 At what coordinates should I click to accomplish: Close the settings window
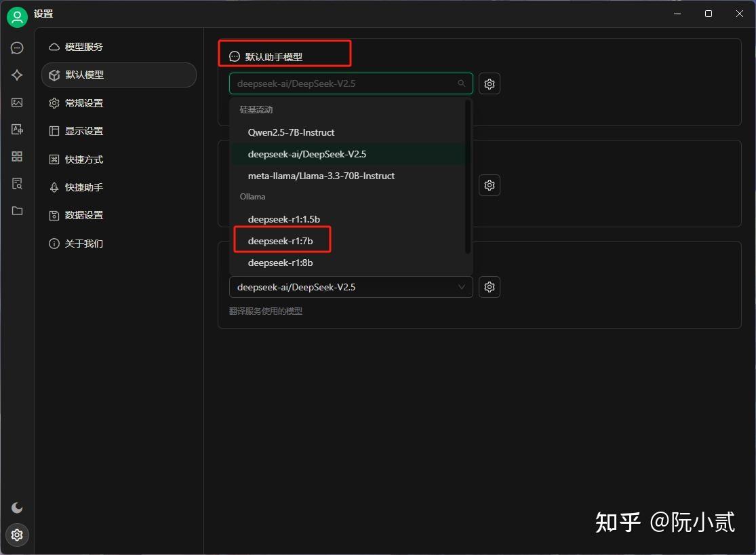[x=740, y=14]
